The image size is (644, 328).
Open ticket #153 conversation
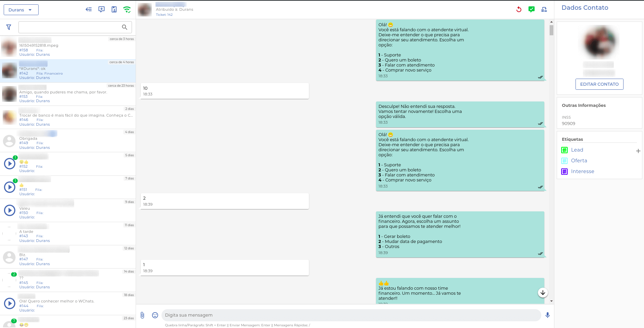(68, 94)
